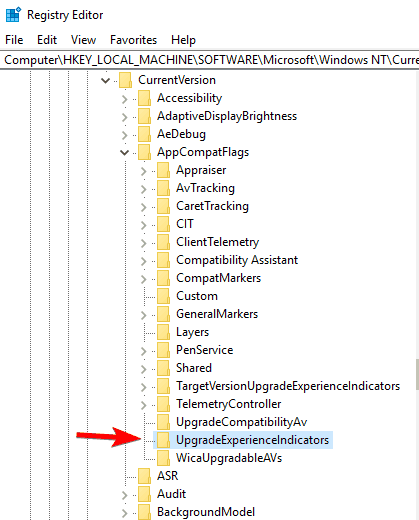The image size is (419, 520).
Task: Click the Layers folder icon
Action: (x=163, y=332)
